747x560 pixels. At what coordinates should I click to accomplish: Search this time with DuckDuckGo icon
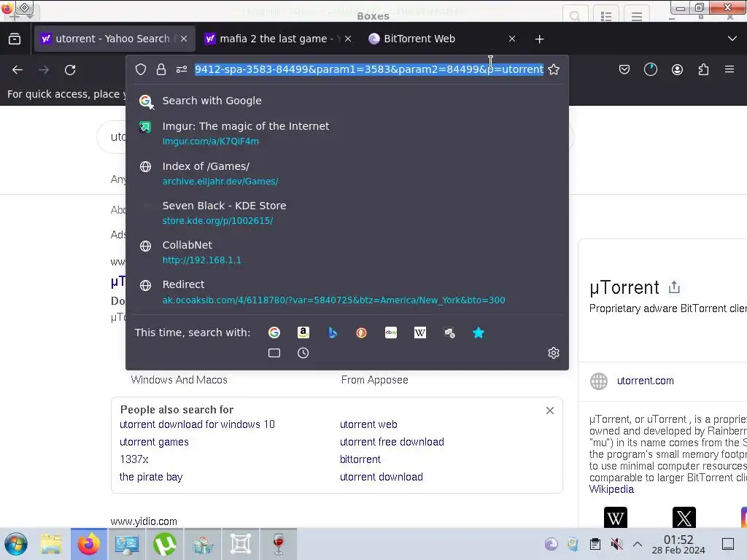click(362, 332)
